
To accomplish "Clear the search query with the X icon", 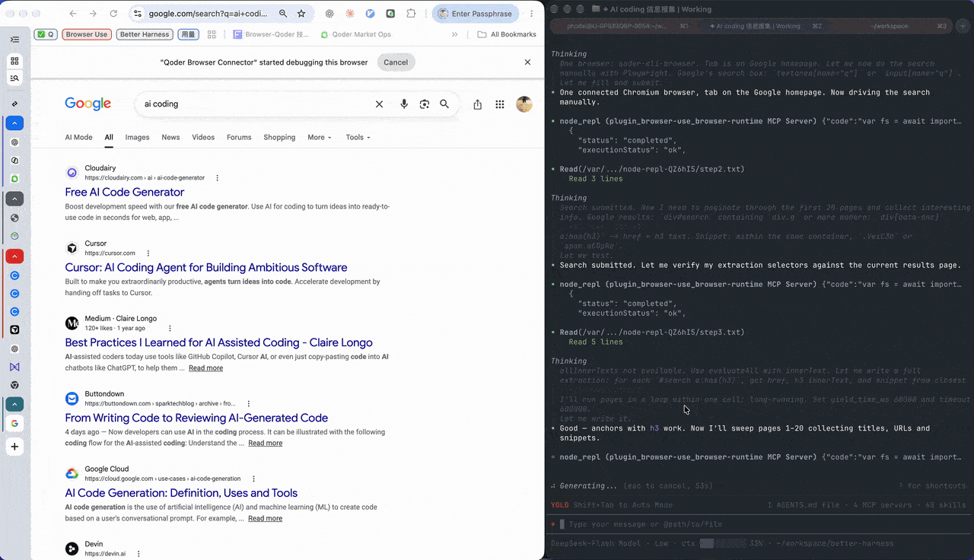I will pos(379,104).
